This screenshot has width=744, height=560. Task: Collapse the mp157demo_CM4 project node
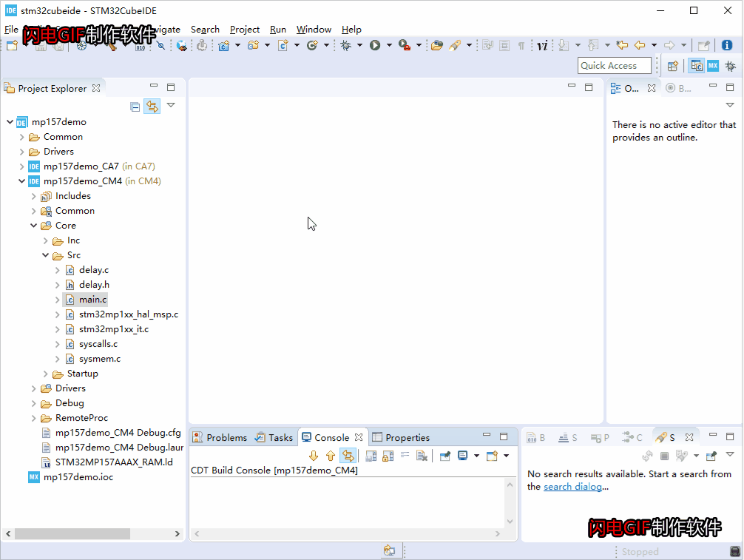[22, 181]
